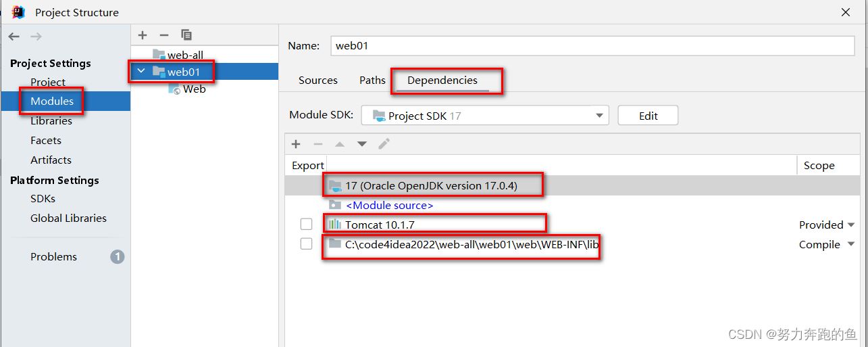Open Facets settings

point(46,140)
